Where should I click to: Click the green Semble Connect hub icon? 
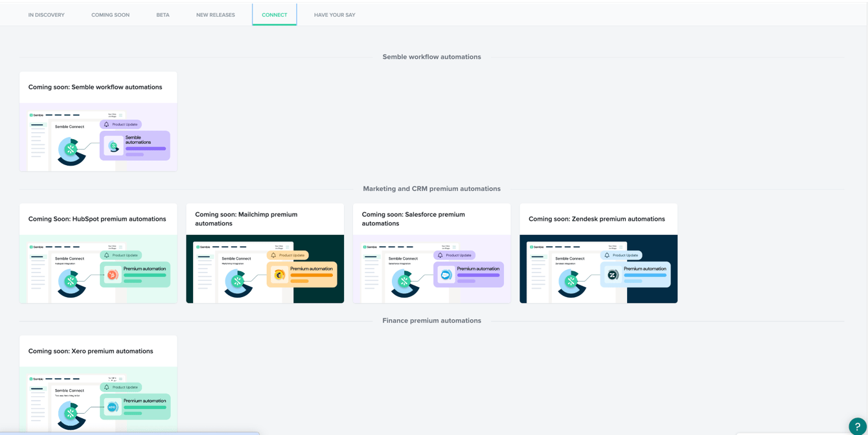71,148
